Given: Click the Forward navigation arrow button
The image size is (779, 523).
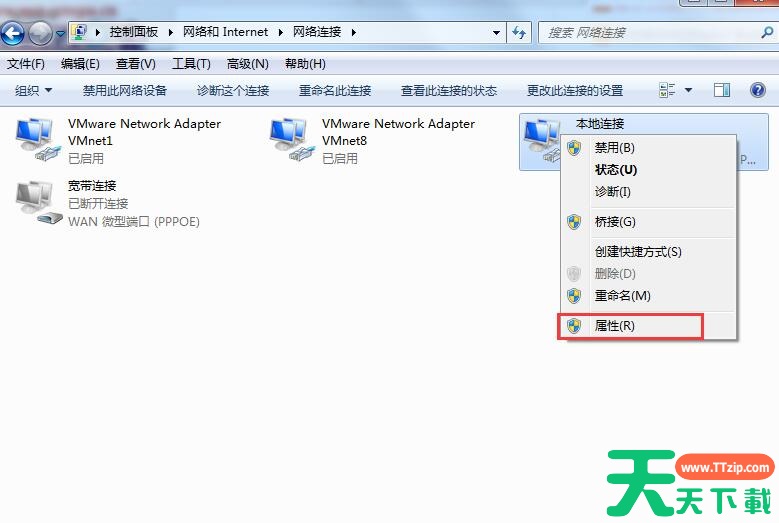Looking at the screenshot, I should click(x=40, y=33).
